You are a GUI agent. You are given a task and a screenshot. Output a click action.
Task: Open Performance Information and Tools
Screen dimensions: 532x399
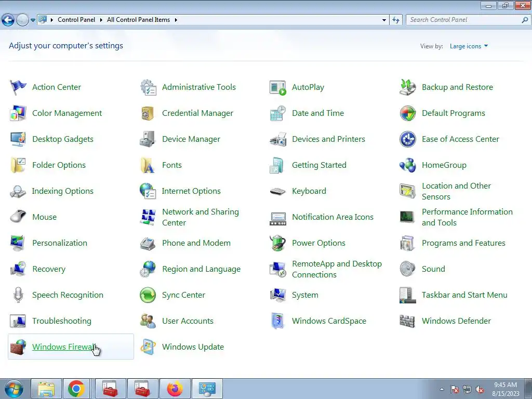[x=467, y=217]
